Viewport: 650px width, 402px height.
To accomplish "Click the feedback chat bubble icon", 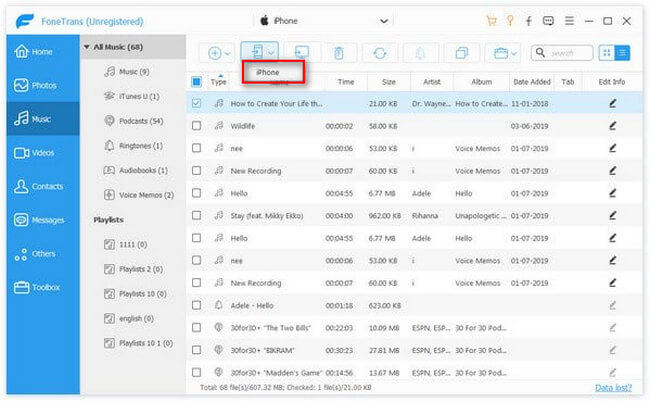I will point(547,20).
